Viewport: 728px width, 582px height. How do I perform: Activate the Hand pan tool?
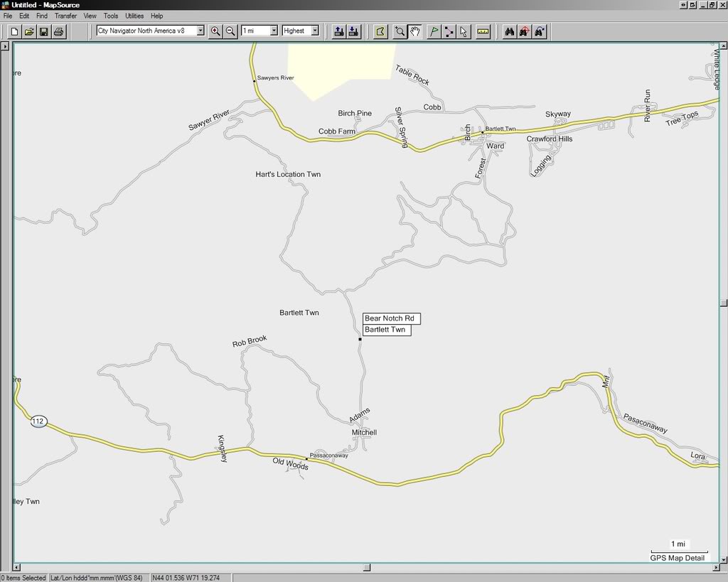(x=414, y=31)
